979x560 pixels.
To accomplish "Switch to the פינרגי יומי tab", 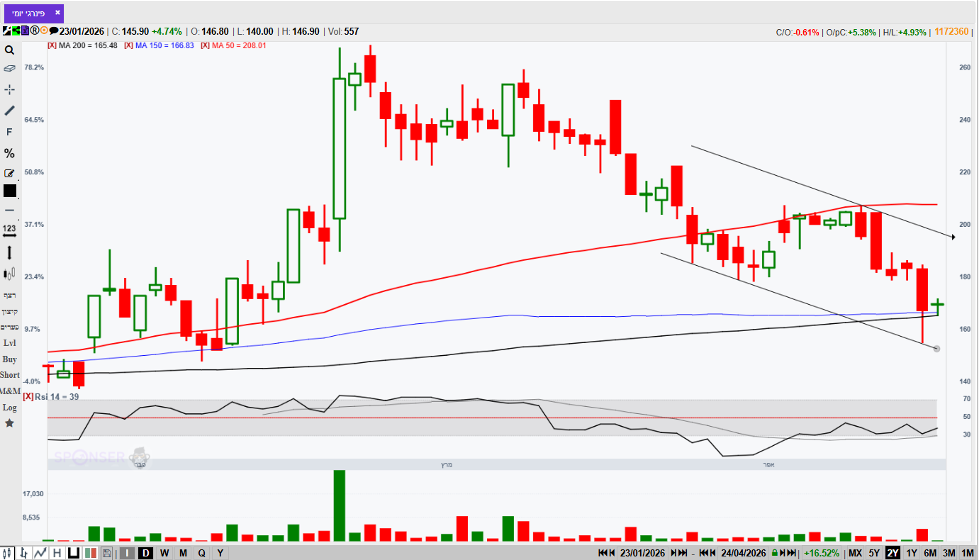I will tap(28, 13).
